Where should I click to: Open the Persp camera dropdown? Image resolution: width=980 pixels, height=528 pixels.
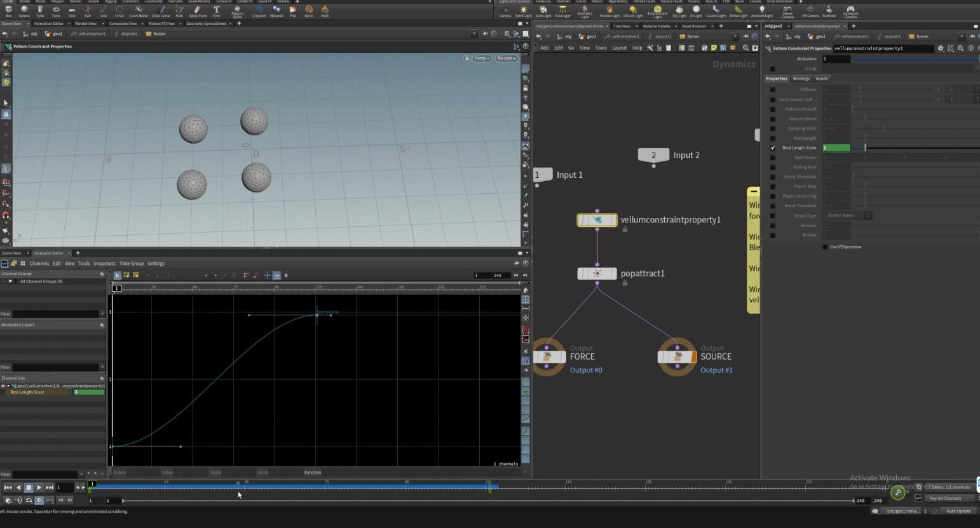(482, 58)
